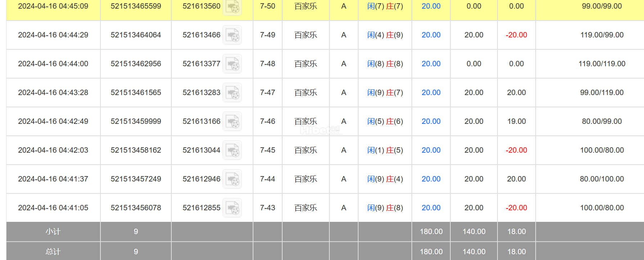Click 小计 subtotal row label
The image size is (644, 260).
point(53,232)
